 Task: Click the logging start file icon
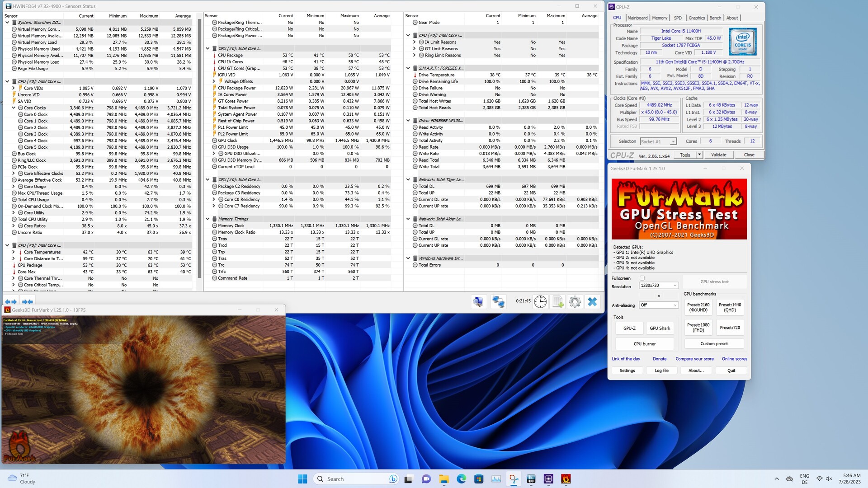coord(557,301)
